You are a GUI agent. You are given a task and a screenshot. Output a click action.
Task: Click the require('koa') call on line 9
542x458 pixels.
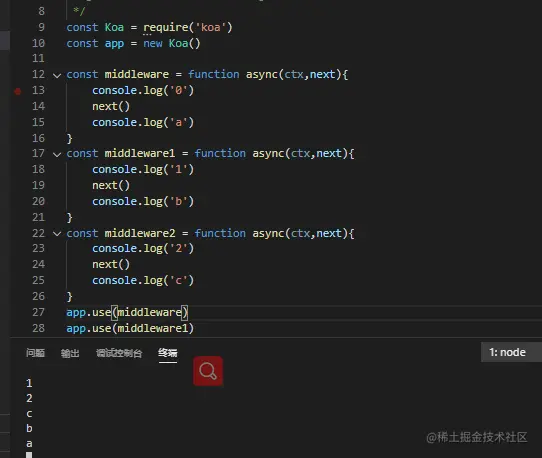(188, 27)
